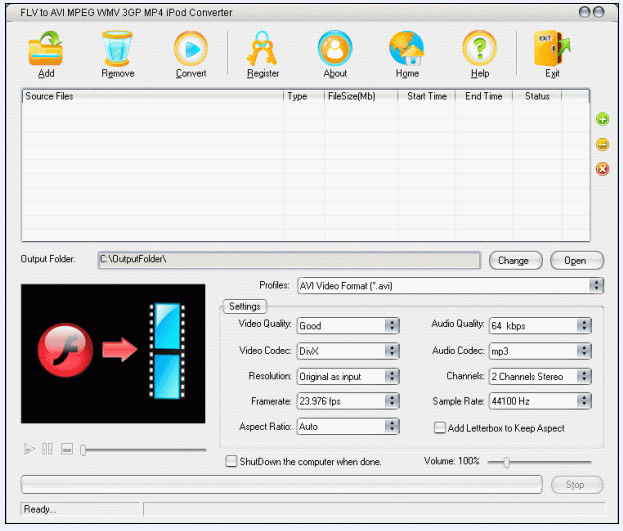Click the Status column header
This screenshot has width=623, height=531.
tap(537, 96)
